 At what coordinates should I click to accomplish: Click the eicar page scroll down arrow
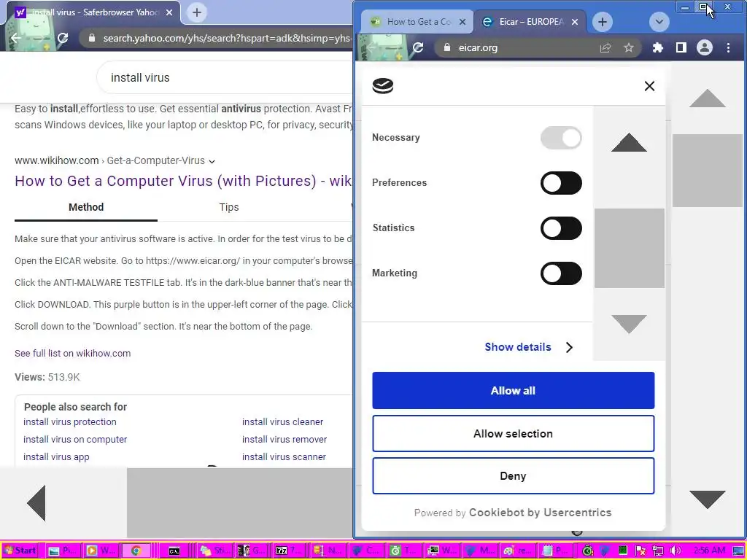coord(708,499)
